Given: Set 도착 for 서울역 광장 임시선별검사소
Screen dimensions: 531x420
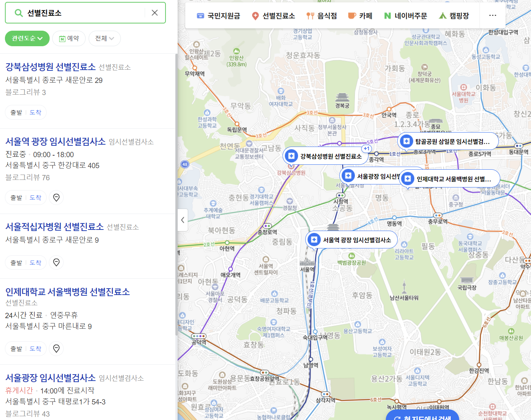Looking at the screenshot, I should [36, 198].
